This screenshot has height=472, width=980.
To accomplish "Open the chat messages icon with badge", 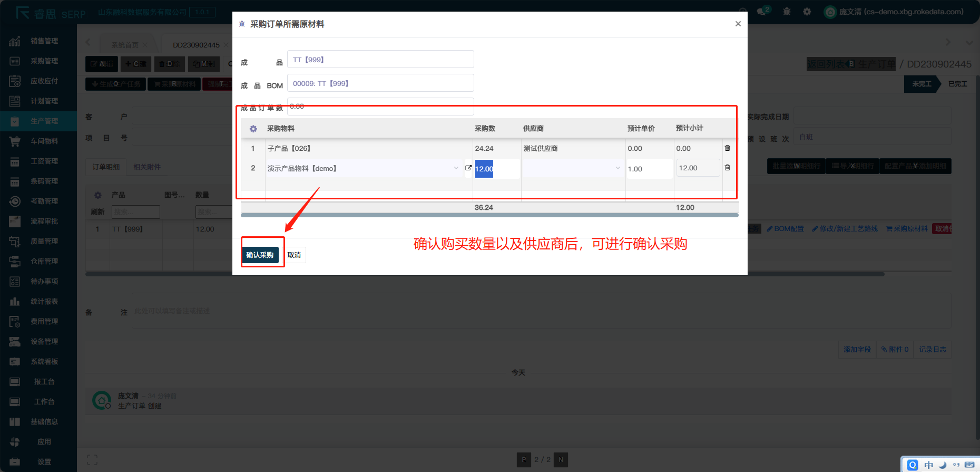I will point(762,12).
